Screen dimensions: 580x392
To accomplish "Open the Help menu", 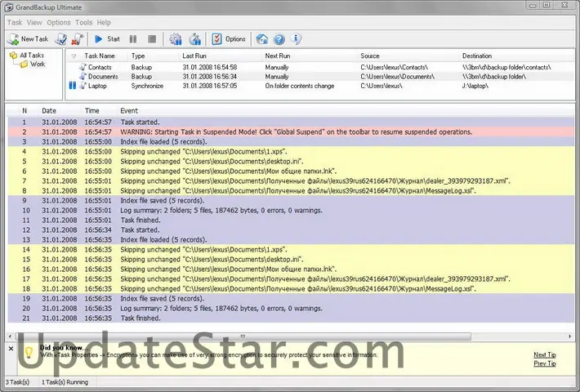I will (104, 23).
